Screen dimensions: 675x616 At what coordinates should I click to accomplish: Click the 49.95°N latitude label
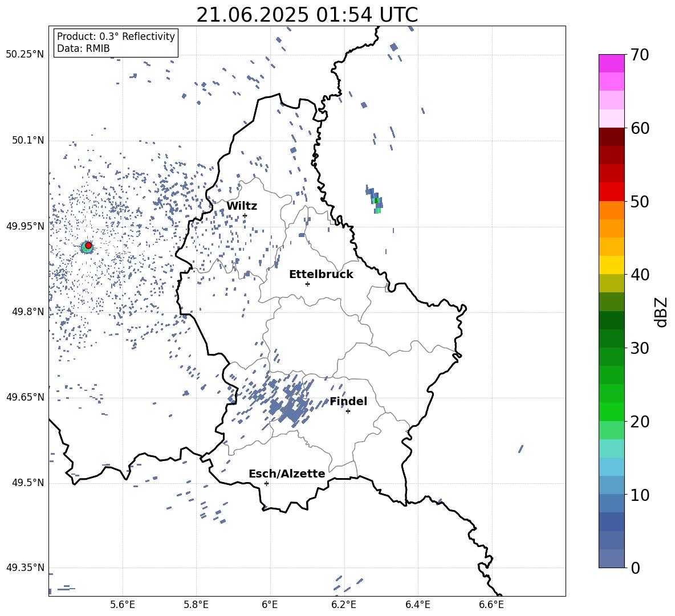(25, 226)
